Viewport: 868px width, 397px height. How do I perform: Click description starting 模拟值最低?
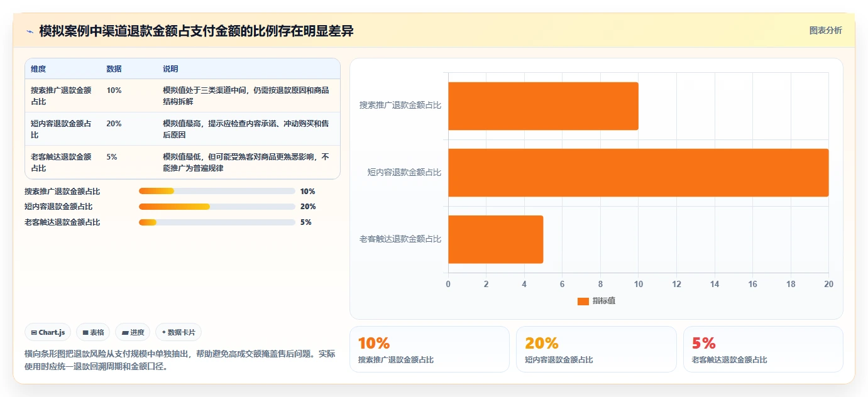(x=246, y=163)
